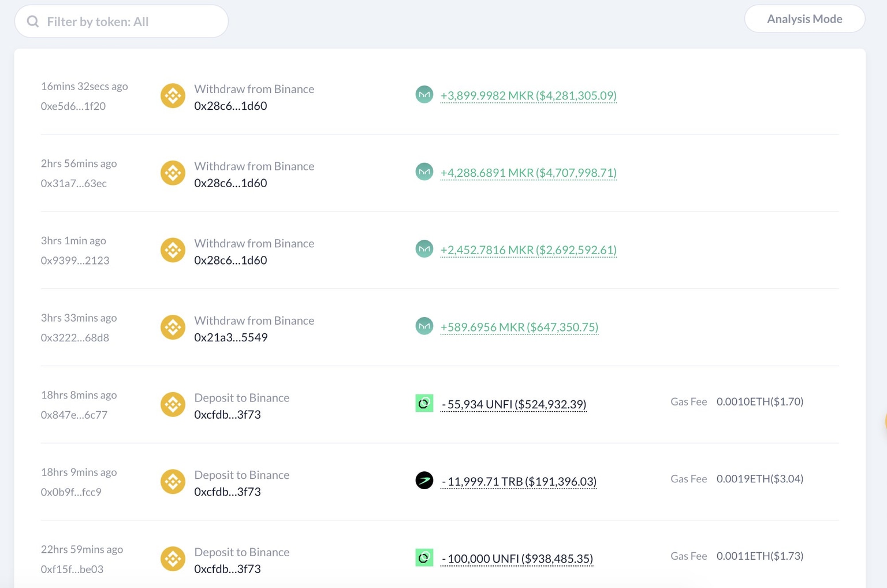Open the +3,899.9982 MKR transaction link

coord(528,95)
